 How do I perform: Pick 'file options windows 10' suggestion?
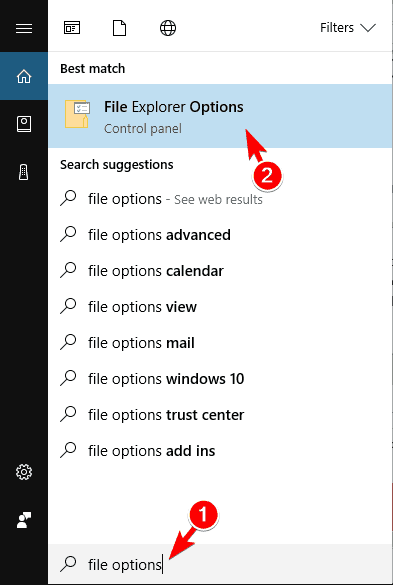[220, 379]
